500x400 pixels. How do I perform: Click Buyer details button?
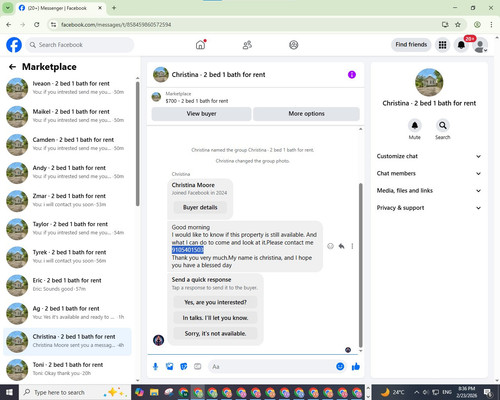pos(200,207)
